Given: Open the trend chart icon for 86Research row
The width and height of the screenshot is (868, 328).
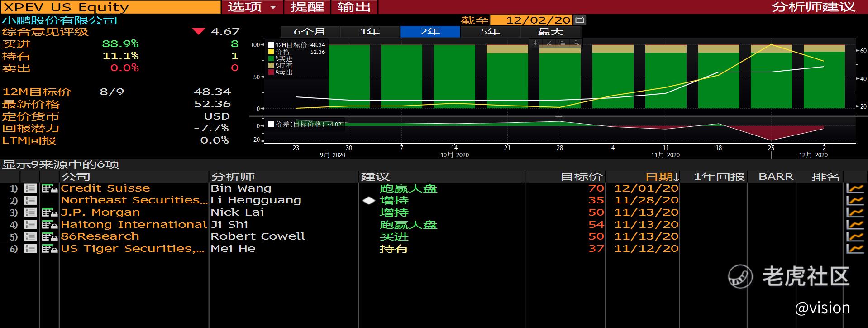Looking at the screenshot, I should (x=855, y=236).
